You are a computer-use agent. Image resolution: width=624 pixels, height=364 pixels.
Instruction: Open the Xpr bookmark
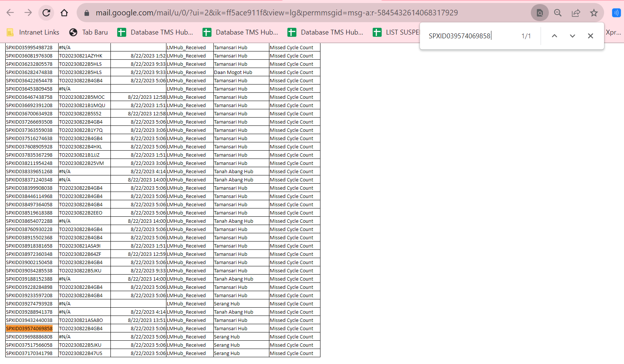pyautogui.click(x=613, y=32)
